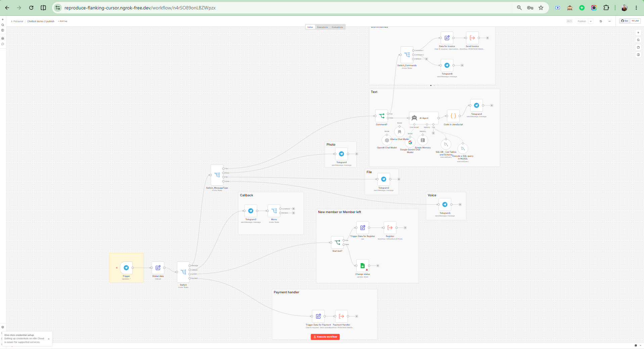The width and height of the screenshot is (644, 349).
Task: Open the left sidebar chat icon
Action: click(3, 44)
